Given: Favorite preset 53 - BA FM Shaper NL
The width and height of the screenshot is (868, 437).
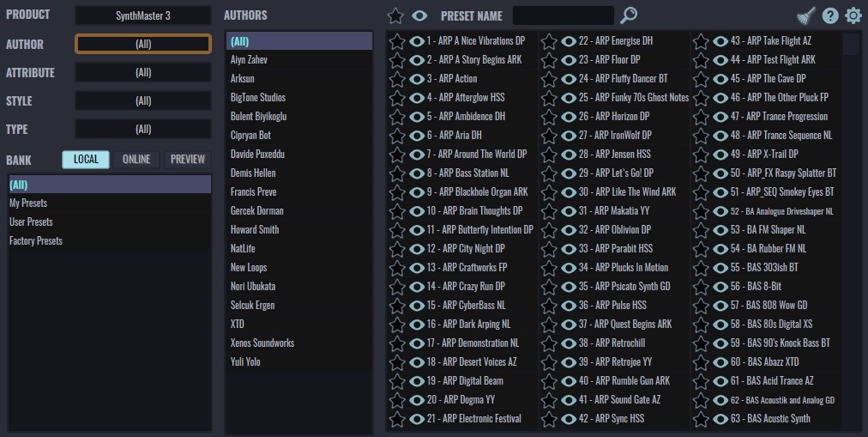Looking at the screenshot, I should [x=700, y=230].
